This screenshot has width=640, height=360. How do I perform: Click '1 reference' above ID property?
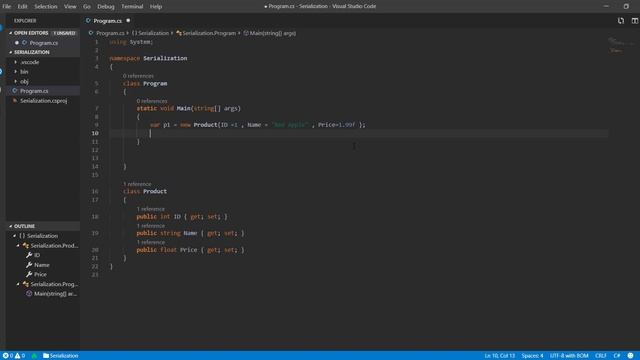[x=151, y=209]
